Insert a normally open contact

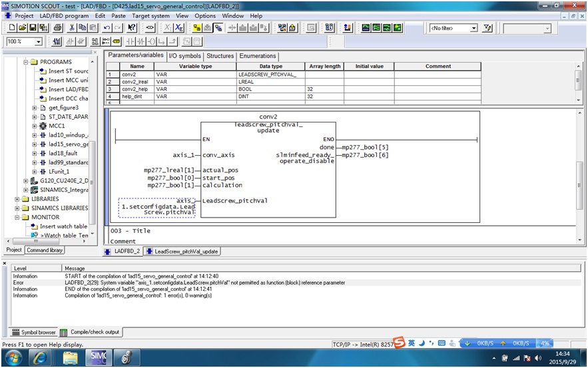[131, 42]
